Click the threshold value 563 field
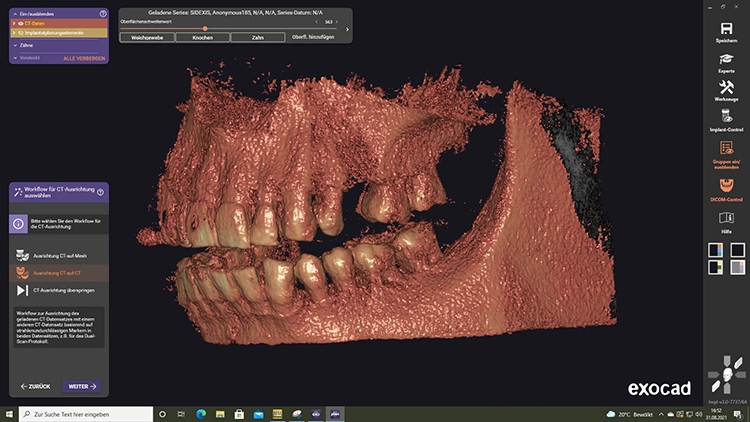Screen dimensions: 750x422 pos(329,22)
